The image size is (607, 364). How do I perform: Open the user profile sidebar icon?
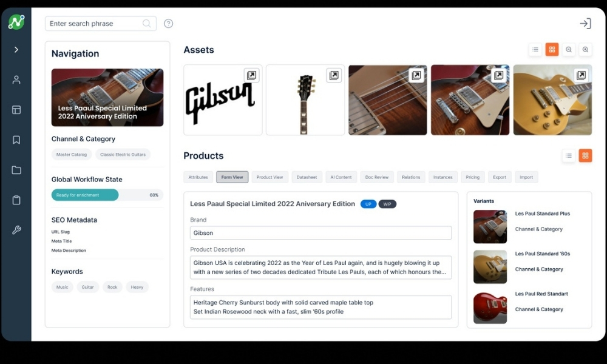(16, 79)
